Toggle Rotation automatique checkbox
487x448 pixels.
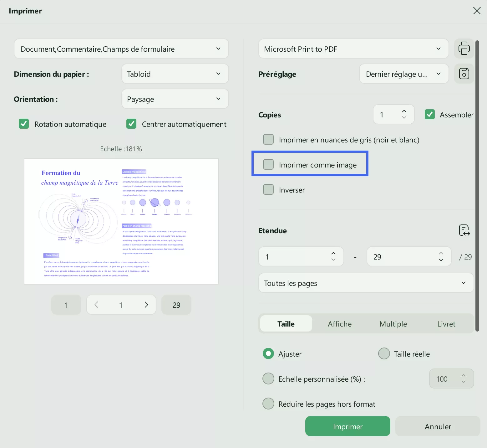click(x=24, y=124)
